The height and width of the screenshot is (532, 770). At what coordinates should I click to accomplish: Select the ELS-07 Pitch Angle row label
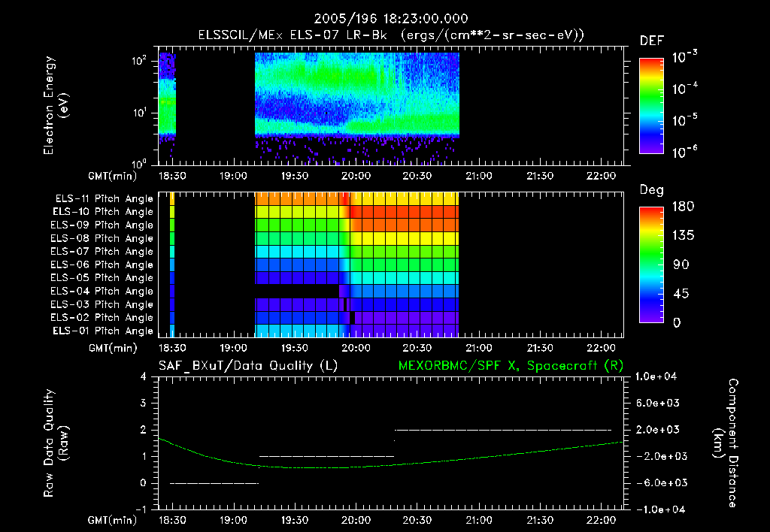click(x=102, y=252)
